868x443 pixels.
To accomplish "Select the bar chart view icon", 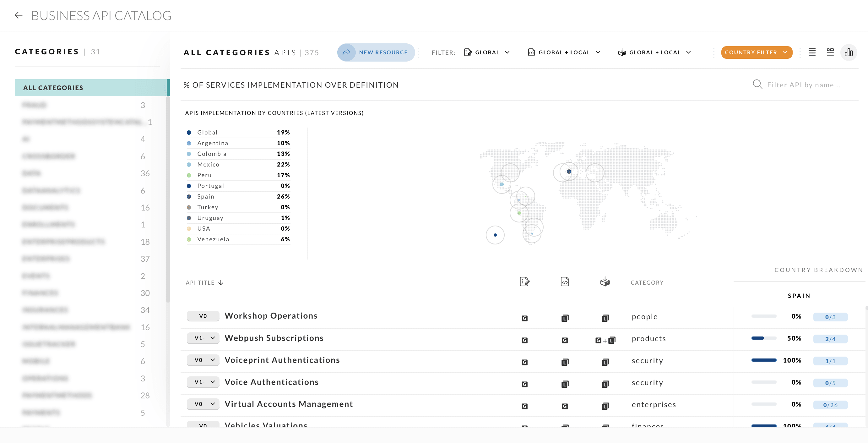I will [x=849, y=52].
